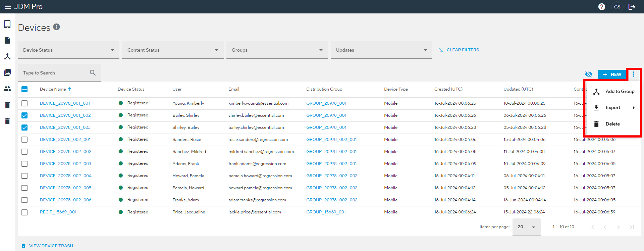Image resolution: width=644 pixels, height=251 pixels.
Task: Click the NEW device button
Action: (x=612, y=74)
